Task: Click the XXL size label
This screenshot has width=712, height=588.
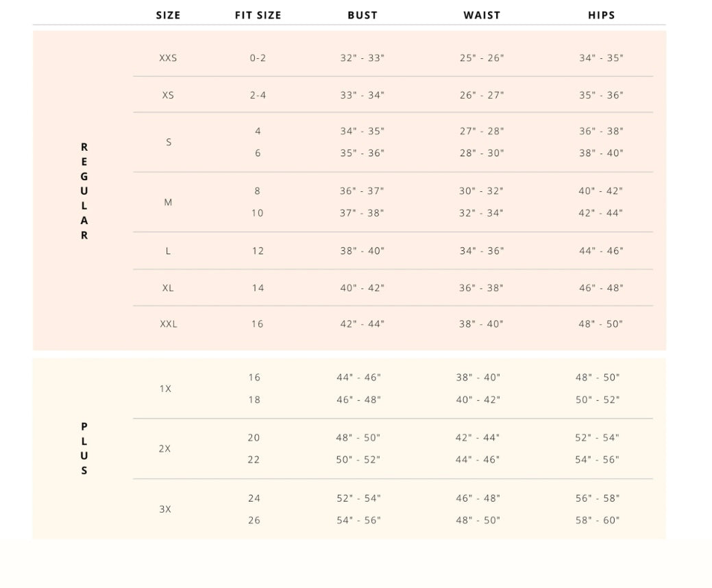Action: pyautogui.click(x=169, y=324)
